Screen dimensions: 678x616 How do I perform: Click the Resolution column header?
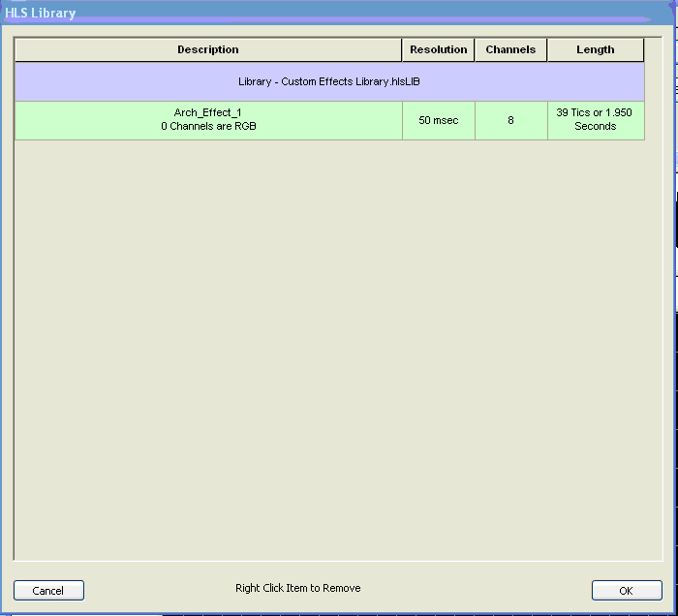click(438, 49)
